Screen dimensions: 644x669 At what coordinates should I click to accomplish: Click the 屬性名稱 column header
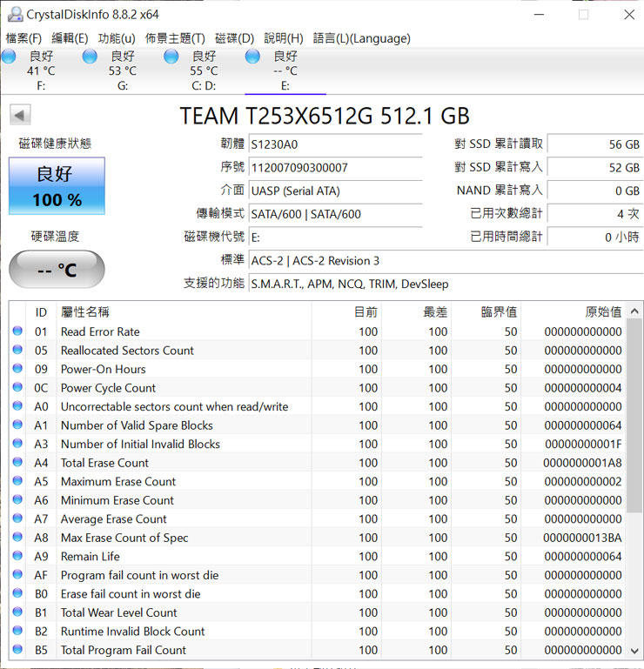pos(184,312)
